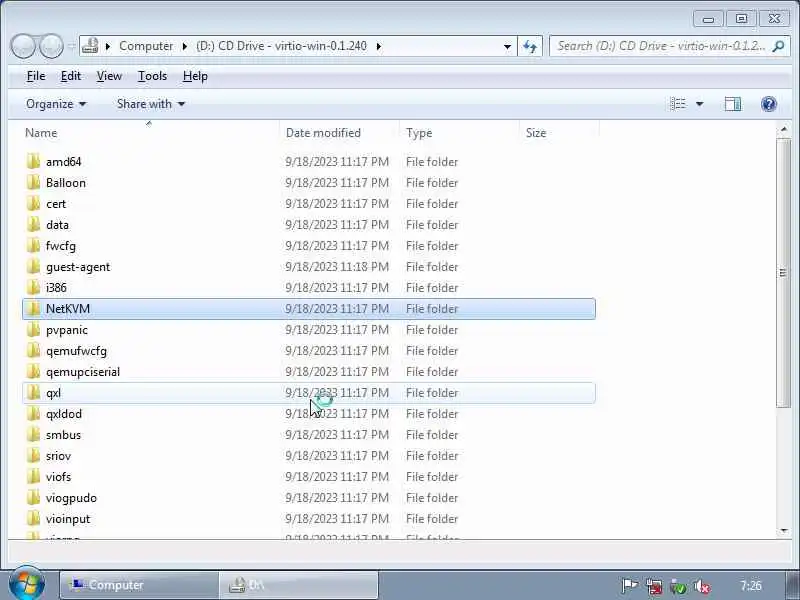
Task: Open Windows Explorer help
Action: coord(768,104)
